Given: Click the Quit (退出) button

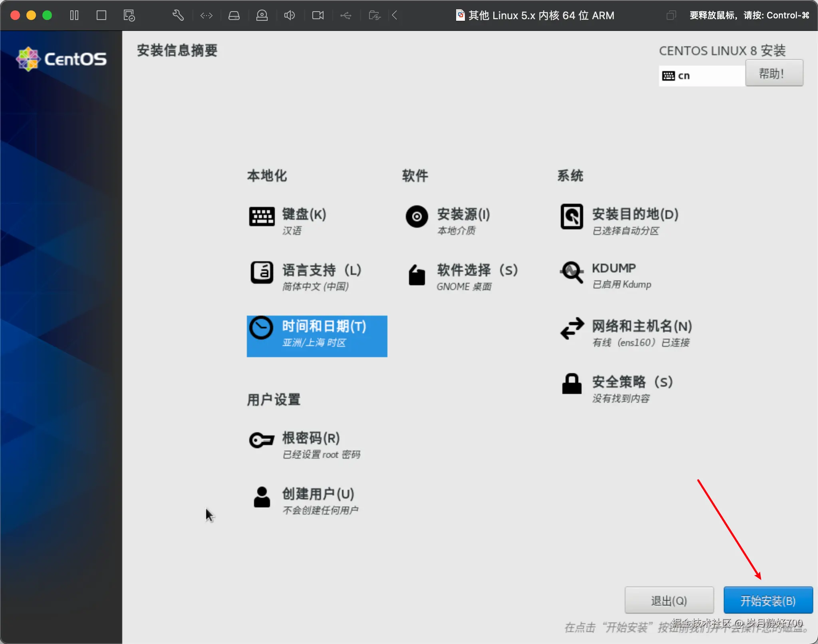Looking at the screenshot, I should point(669,600).
